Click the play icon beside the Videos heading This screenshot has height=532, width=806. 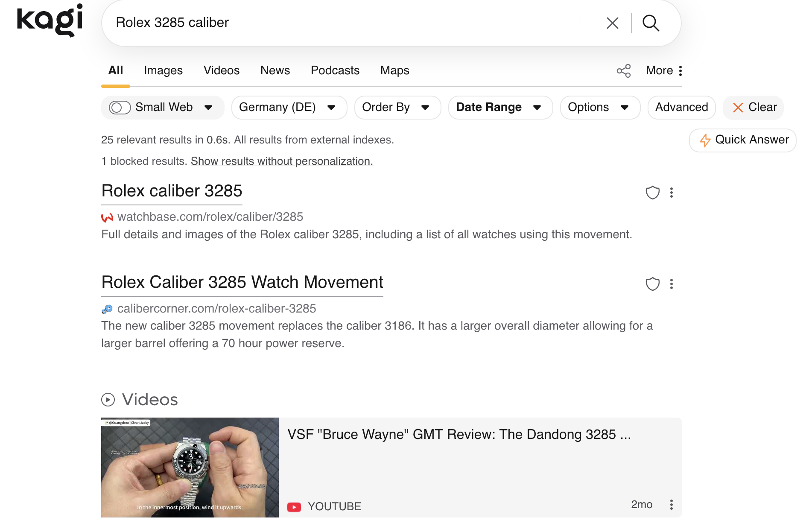point(108,400)
